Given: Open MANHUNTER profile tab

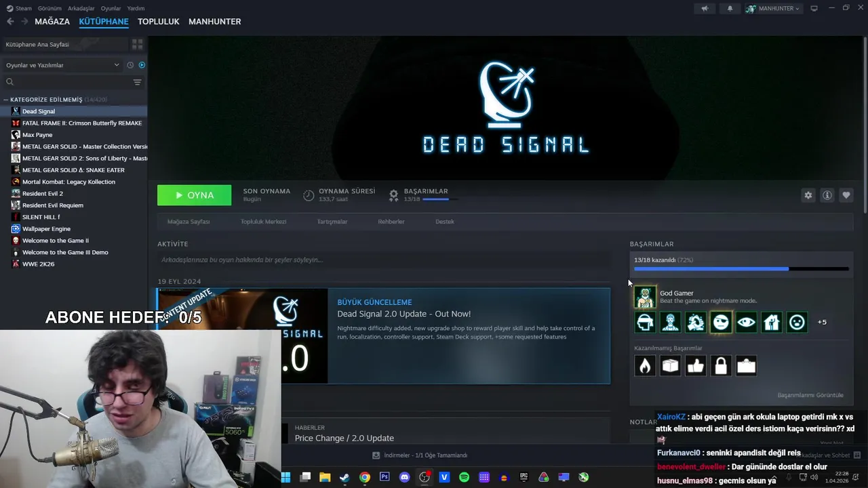Looking at the screenshot, I should click(215, 22).
